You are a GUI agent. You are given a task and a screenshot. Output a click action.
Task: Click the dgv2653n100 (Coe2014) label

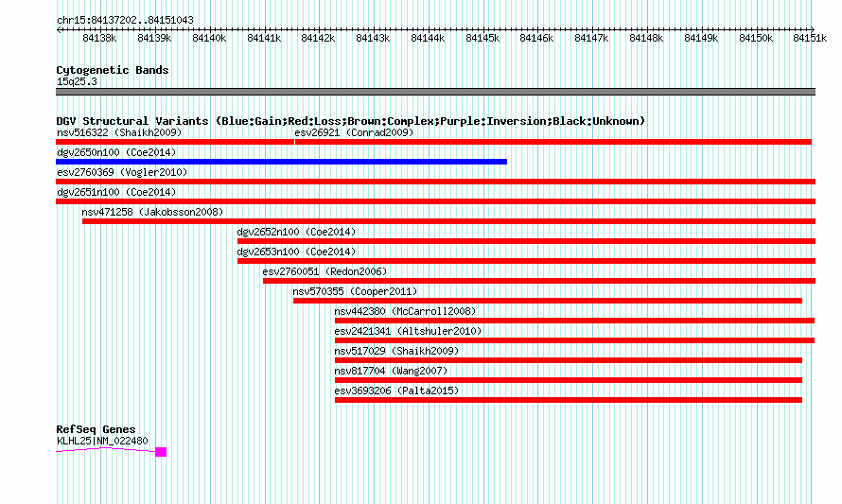point(296,252)
